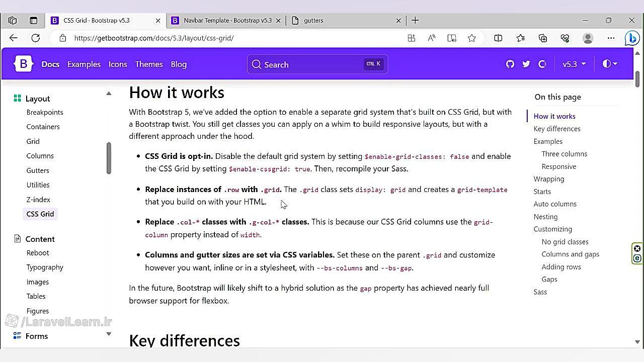Open Typography under Content
Viewport: 644px width, 362px height.
(x=45, y=267)
